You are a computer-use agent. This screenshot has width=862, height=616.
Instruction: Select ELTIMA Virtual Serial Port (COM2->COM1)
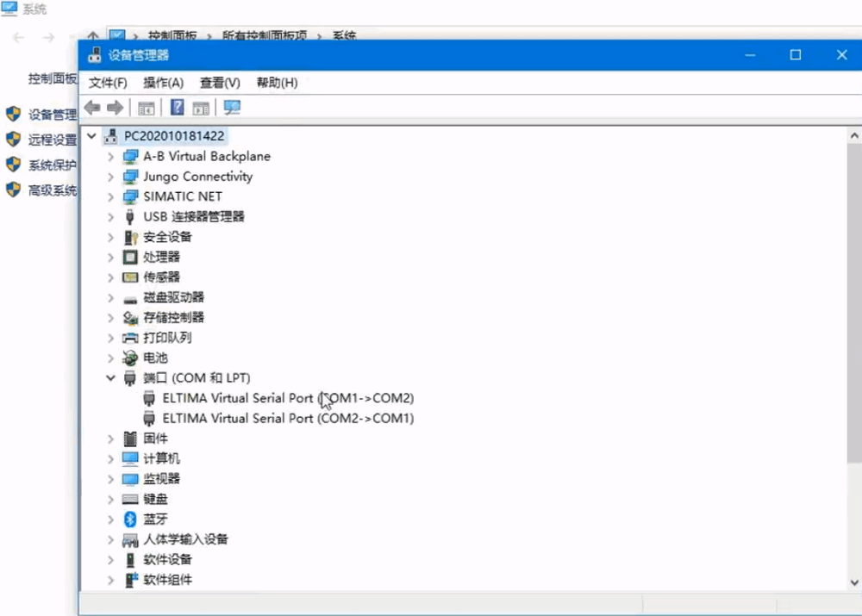coord(288,419)
